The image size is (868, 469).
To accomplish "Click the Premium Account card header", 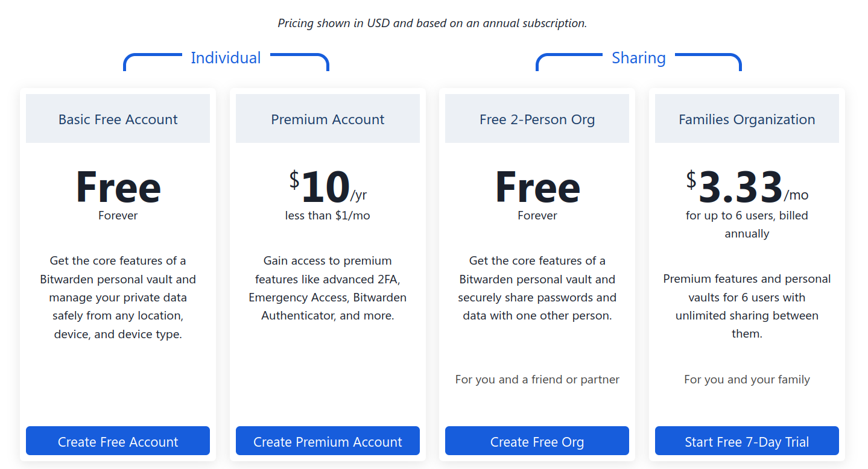I will click(x=328, y=119).
